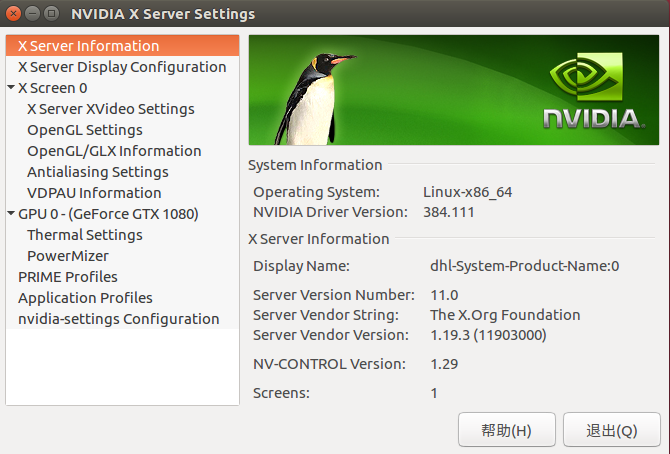
Task: Click the 退出(Q) quit button
Action: coord(612,430)
